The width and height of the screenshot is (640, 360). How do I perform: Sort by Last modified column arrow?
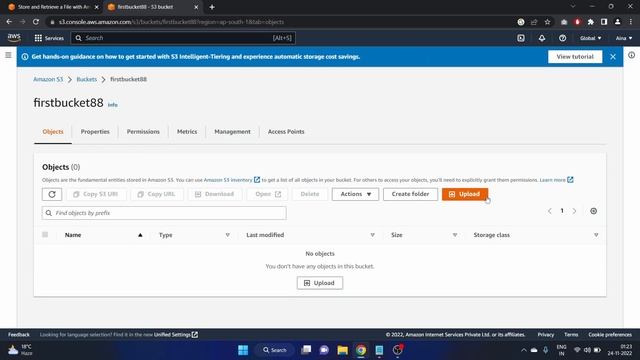(x=372, y=235)
